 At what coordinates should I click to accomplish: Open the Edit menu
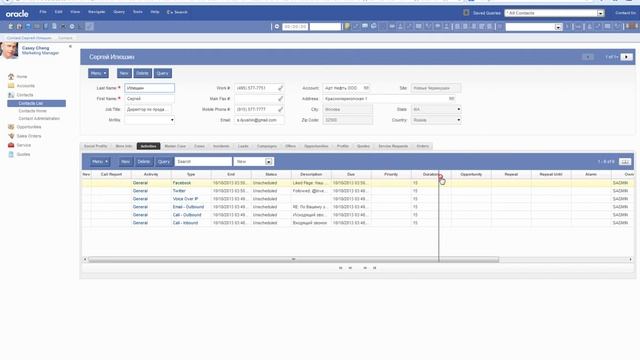point(58,12)
